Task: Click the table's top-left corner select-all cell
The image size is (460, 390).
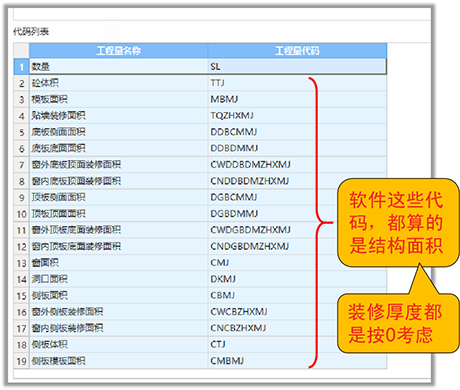Action: point(22,51)
